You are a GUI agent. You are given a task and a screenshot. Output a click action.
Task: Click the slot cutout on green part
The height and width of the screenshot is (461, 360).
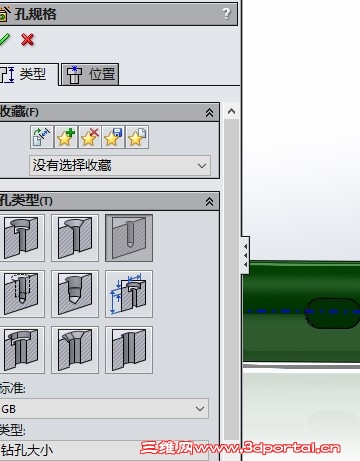coord(333,313)
